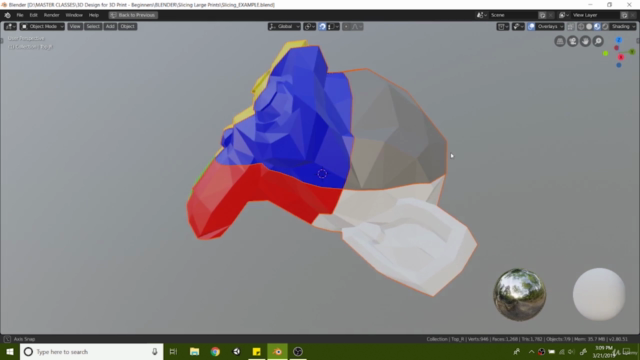
Task: Open the object type visibility dropdown
Action: point(503,27)
